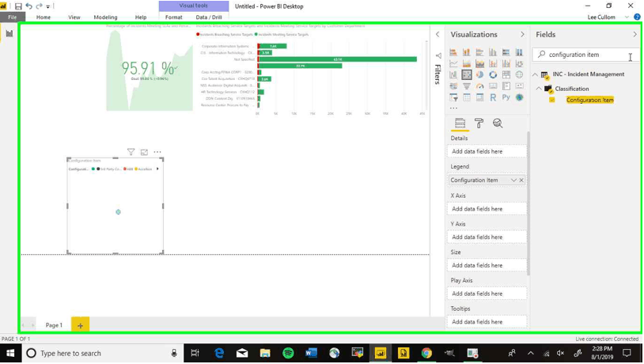
Task: Switch to the Home ribbon tab
Action: click(44, 17)
